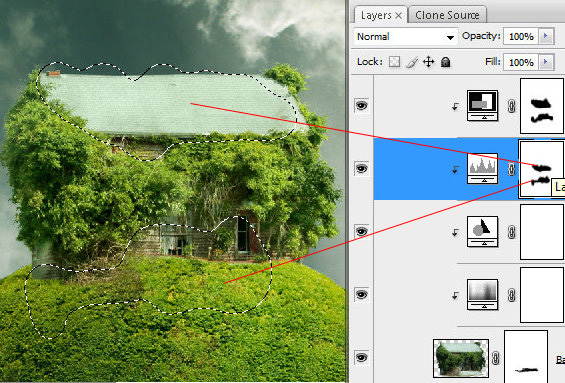Switch to the Clone Source tab
This screenshot has height=383, width=565.
click(447, 15)
